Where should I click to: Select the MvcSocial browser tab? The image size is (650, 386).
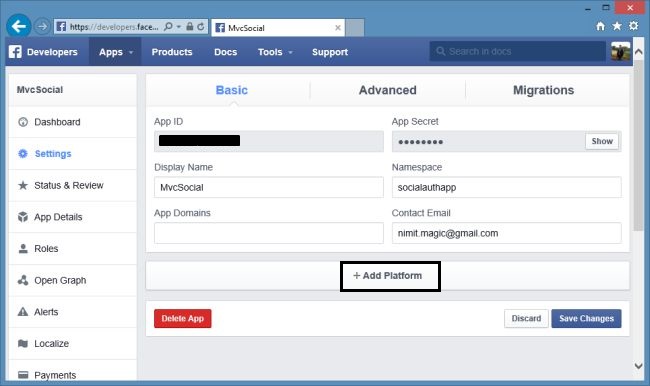point(278,28)
